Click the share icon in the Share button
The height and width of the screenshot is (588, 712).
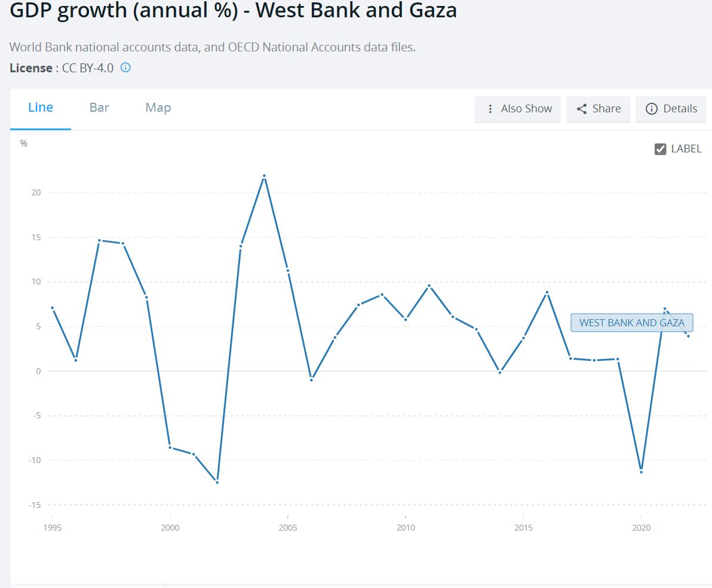click(582, 109)
